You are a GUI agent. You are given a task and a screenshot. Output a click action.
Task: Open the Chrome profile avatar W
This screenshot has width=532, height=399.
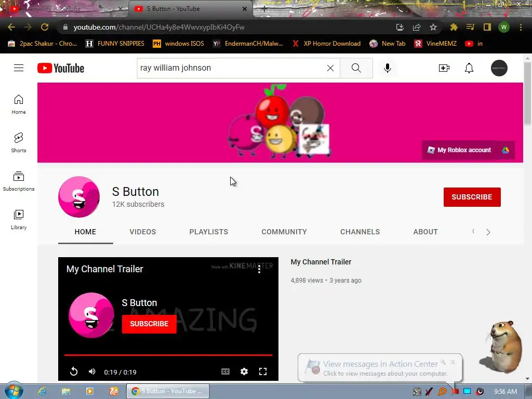pos(504,27)
